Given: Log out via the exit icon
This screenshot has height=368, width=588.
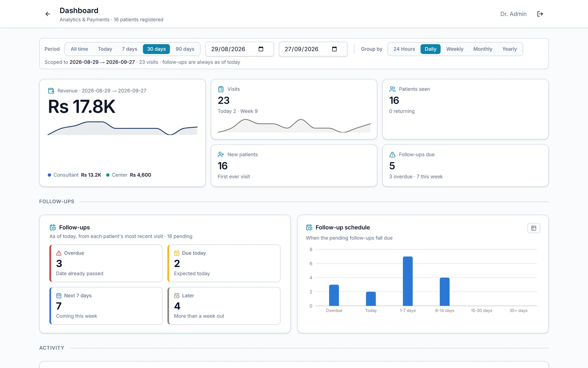Looking at the screenshot, I should 540,14.
